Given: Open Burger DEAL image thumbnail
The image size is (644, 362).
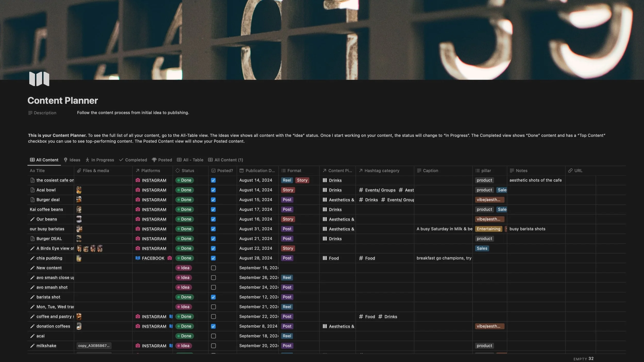Looking at the screenshot, I should (x=79, y=239).
